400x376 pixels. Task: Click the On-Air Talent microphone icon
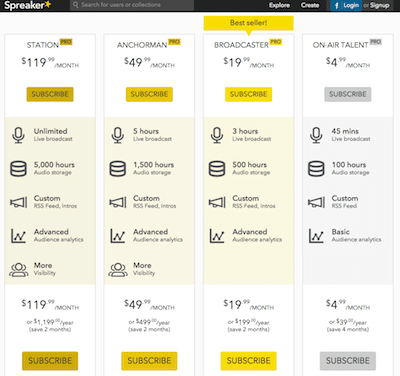click(x=316, y=135)
